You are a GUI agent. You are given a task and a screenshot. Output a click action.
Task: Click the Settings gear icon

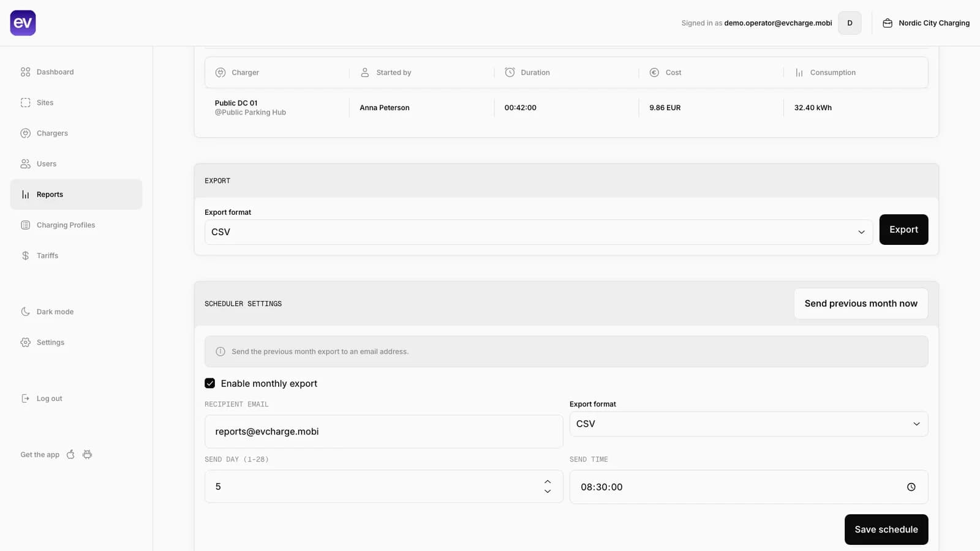pyautogui.click(x=25, y=342)
